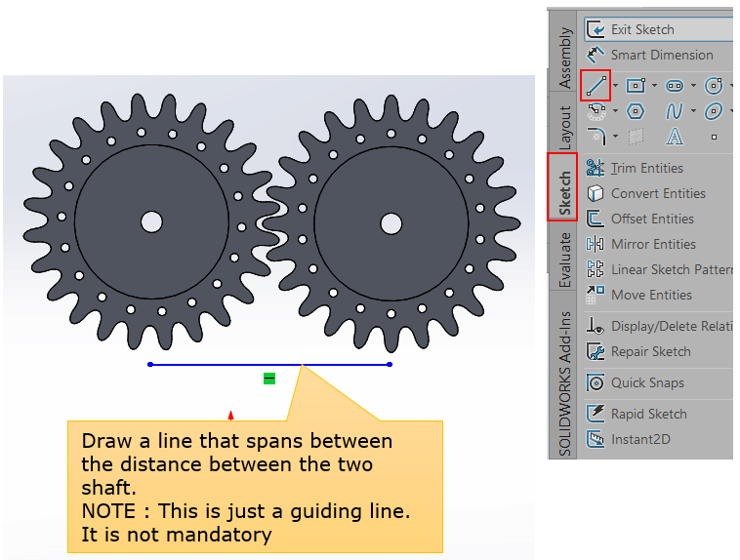Select the Line sketch tool
This screenshot has width=740, height=560.
point(596,86)
